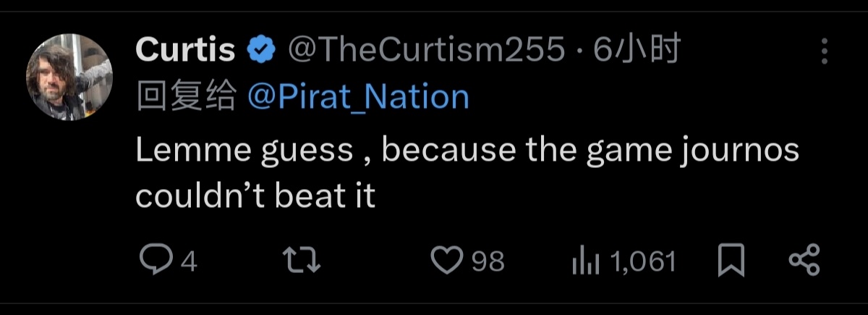Like the tweet with the heart icon

point(446,261)
